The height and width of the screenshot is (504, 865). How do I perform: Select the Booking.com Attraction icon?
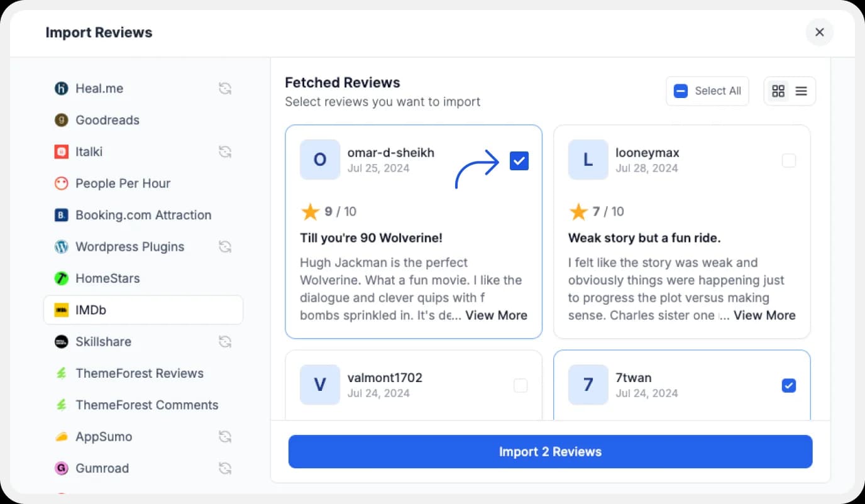(x=61, y=215)
